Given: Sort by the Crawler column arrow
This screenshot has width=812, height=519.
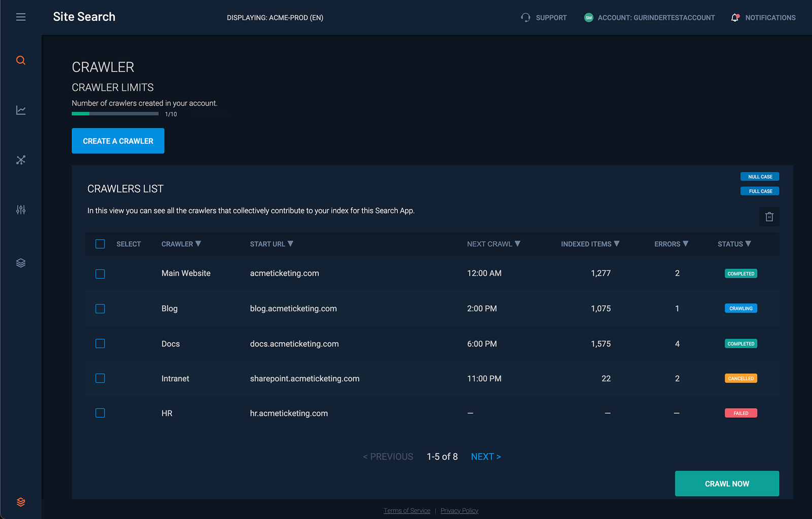Looking at the screenshot, I should [x=198, y=244].
